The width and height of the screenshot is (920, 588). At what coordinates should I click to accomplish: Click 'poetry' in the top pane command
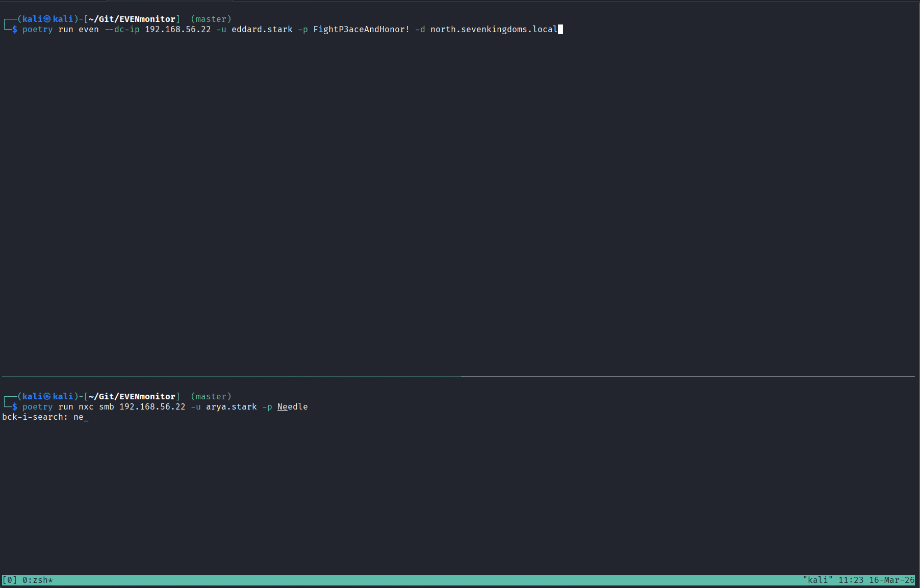[x=38, y=29]
